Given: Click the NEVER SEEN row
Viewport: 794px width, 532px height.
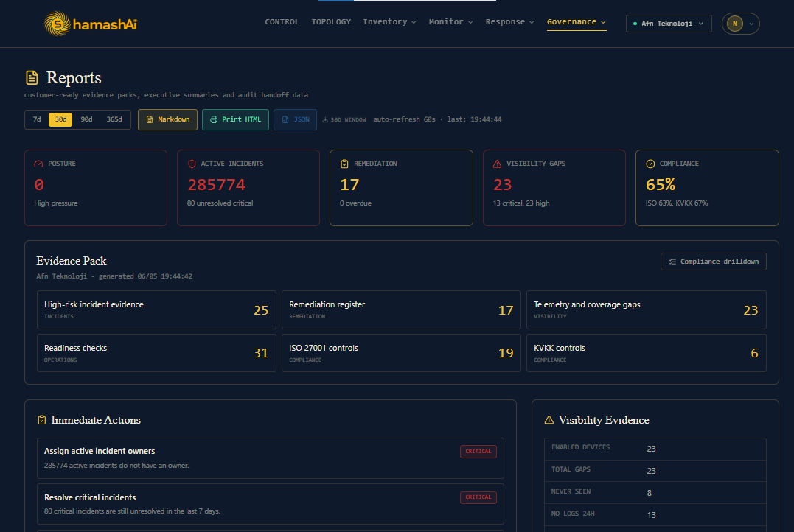Looking at the screenshot, I should 655,493.
